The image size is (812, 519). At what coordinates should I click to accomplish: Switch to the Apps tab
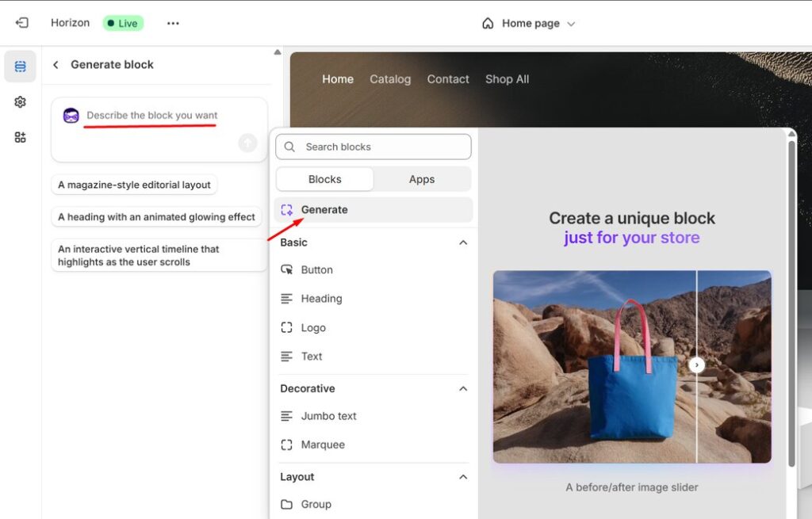click(x=422, y=179)
